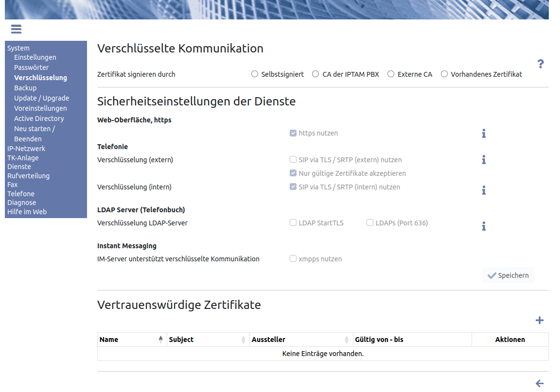560x392 pixels.
Task: Click the back arrow icon at bottom
Action: click(x=539, y=383)
